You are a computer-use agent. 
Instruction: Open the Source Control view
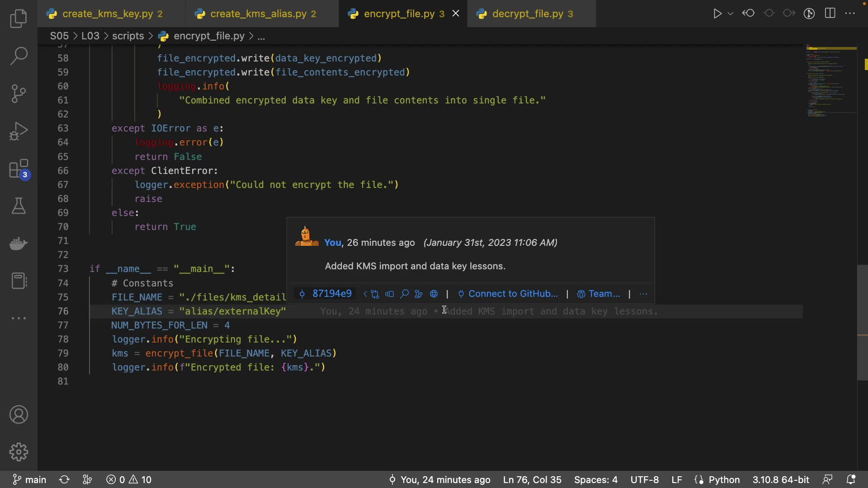pos(19,94)
